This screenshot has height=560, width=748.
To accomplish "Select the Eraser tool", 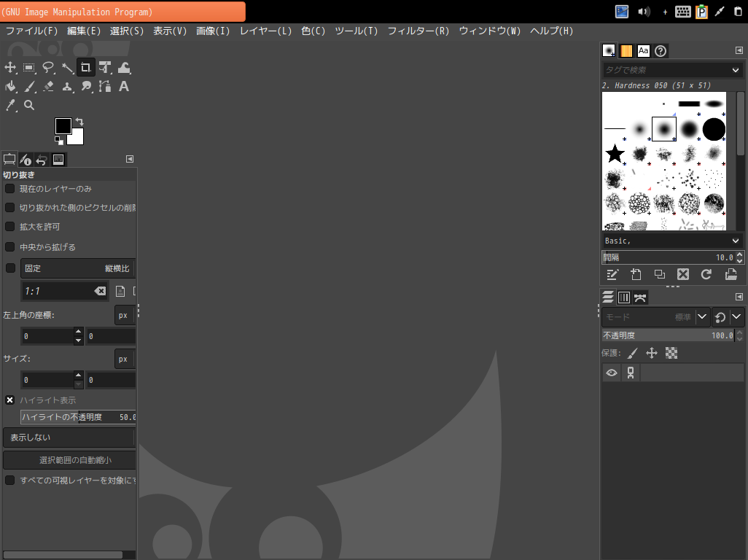I will pos(48,86).
